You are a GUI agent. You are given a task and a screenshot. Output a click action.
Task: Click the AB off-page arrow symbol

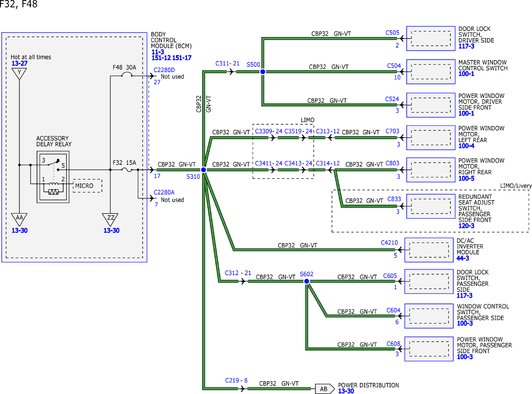coord(325,389)
